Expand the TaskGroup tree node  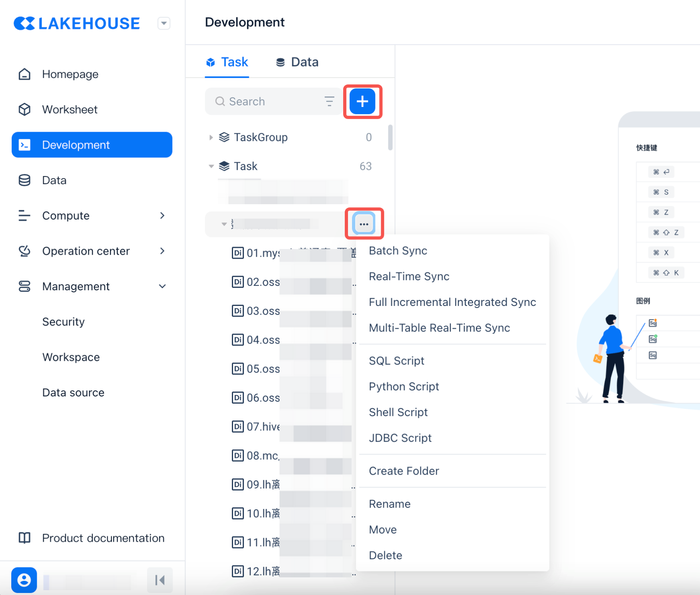pos(211,137)
